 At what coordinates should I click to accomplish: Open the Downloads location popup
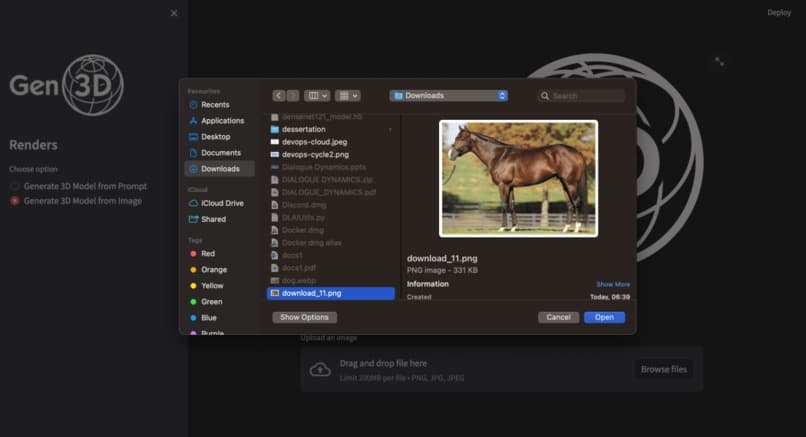tap(449, 96)
